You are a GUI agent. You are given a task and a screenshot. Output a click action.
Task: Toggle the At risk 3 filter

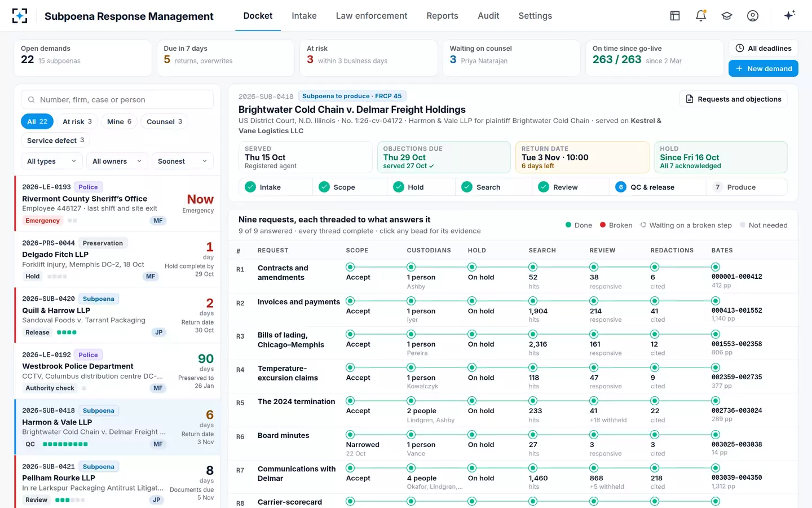click(77, 121)
